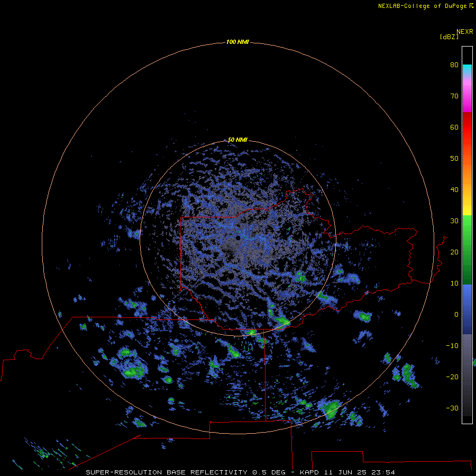Click the -30 value on the dBZ scale
This screenshot has height=476, width=476.
[x=452, y=408]
